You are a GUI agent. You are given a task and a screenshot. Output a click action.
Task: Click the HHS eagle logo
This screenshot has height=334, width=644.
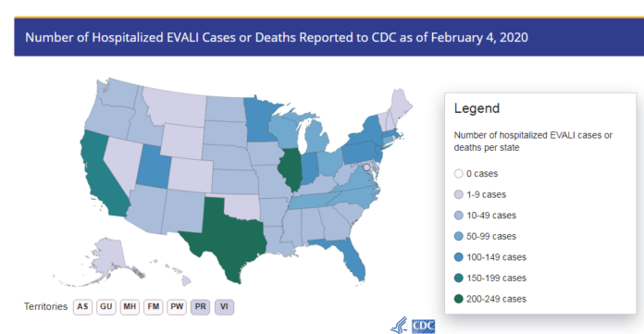(x=399, y=325)
